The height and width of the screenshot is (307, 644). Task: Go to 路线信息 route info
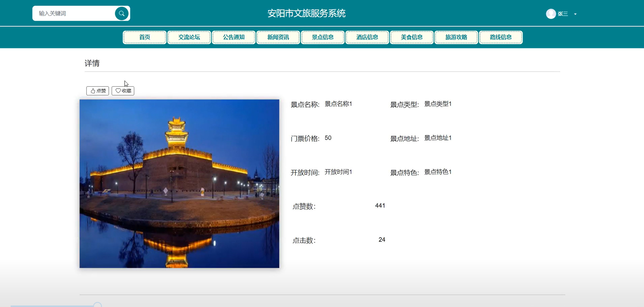click(501, 37)
